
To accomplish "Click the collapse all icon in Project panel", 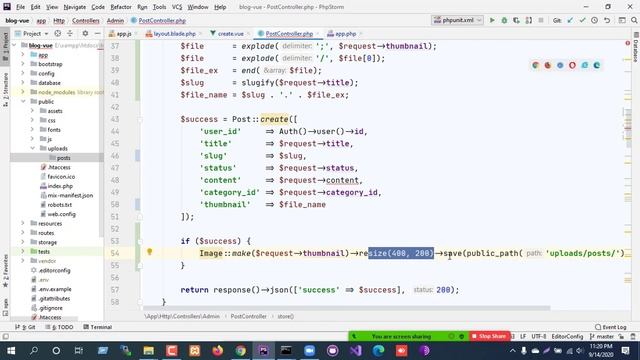I will [x=70, y=33].
